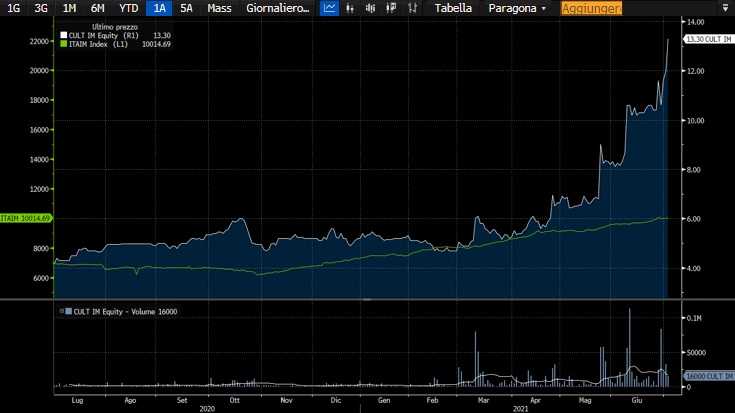Select the line chart type icon
Screen dimensions: 735x413
329,8
